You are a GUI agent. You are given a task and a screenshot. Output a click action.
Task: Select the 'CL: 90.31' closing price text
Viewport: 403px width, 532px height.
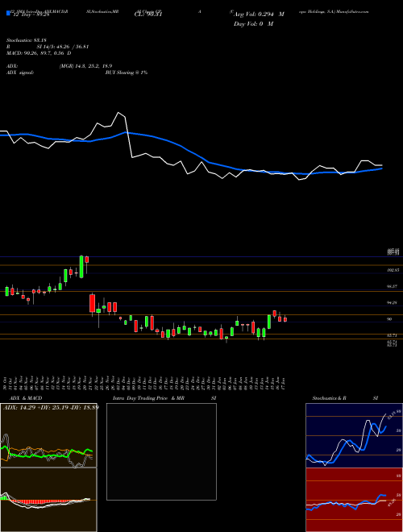tap(148, 15)
